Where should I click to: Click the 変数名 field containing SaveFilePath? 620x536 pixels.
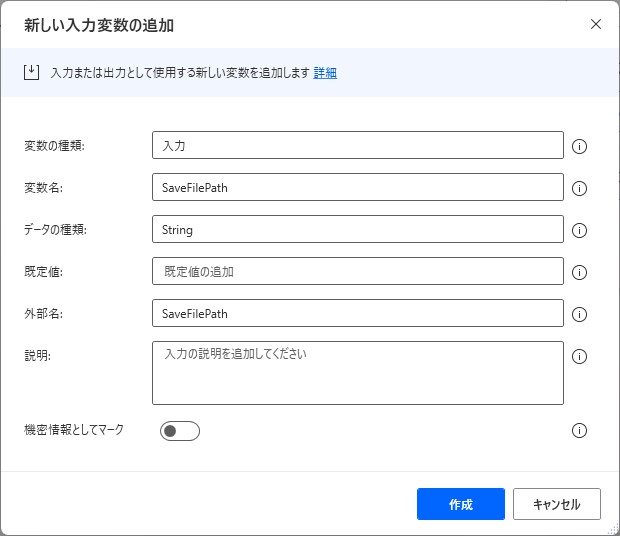pyautogui.click(x=358, y=187)
